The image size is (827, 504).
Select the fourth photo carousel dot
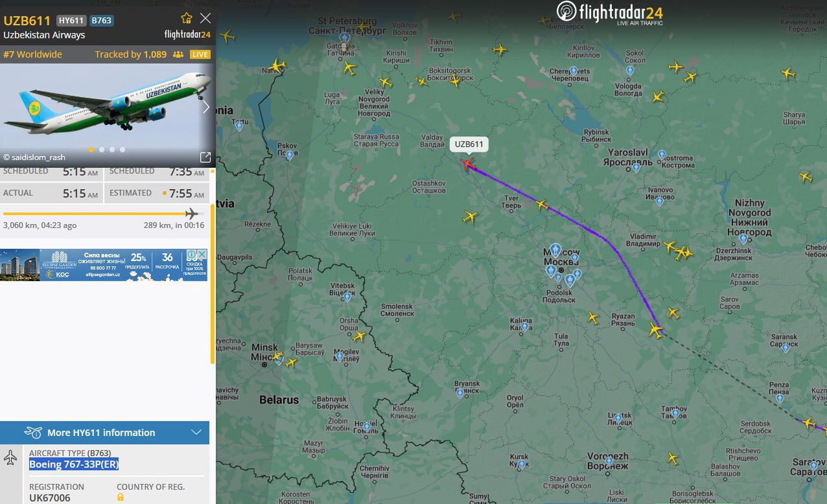(122, 150)
